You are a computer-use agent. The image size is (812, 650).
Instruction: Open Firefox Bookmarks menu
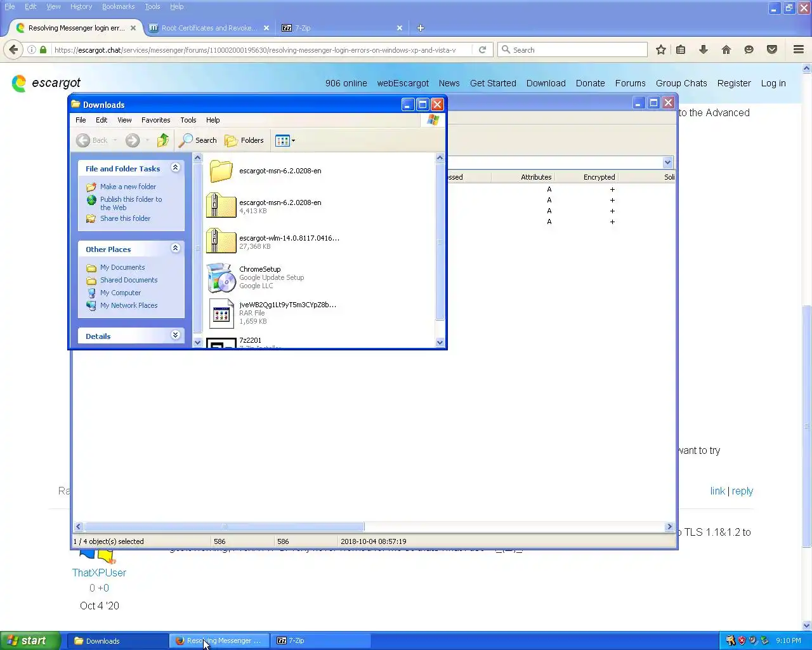coord(119,6)
